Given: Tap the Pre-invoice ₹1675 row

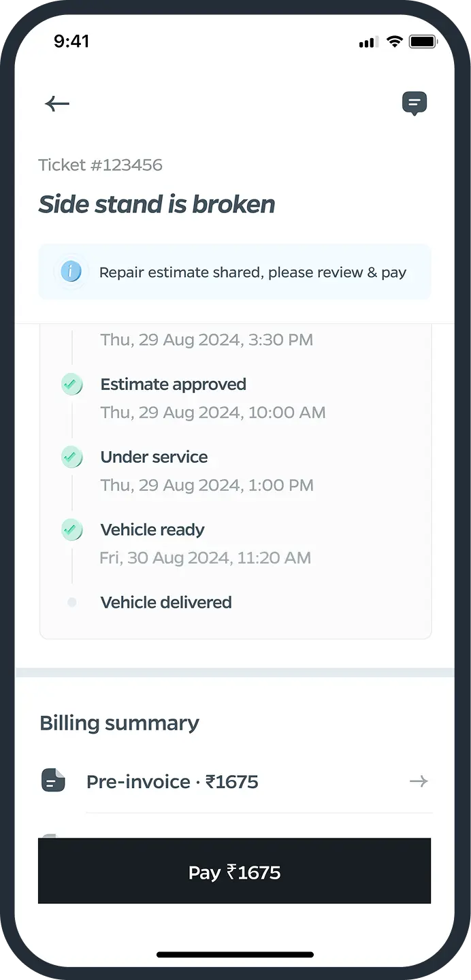Looking at the screenshot, I should coord(172,781).
